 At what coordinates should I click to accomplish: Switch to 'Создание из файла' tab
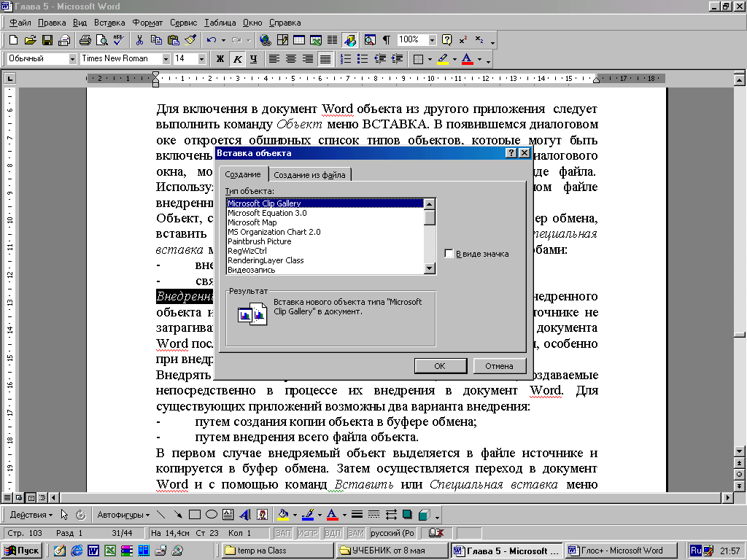[309, 175]
